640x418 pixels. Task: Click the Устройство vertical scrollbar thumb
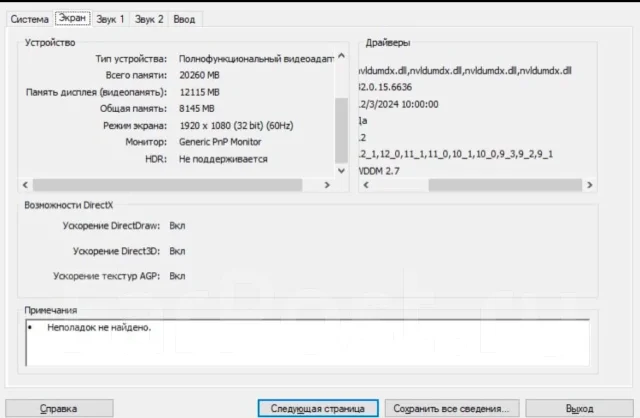coord(341,130)
